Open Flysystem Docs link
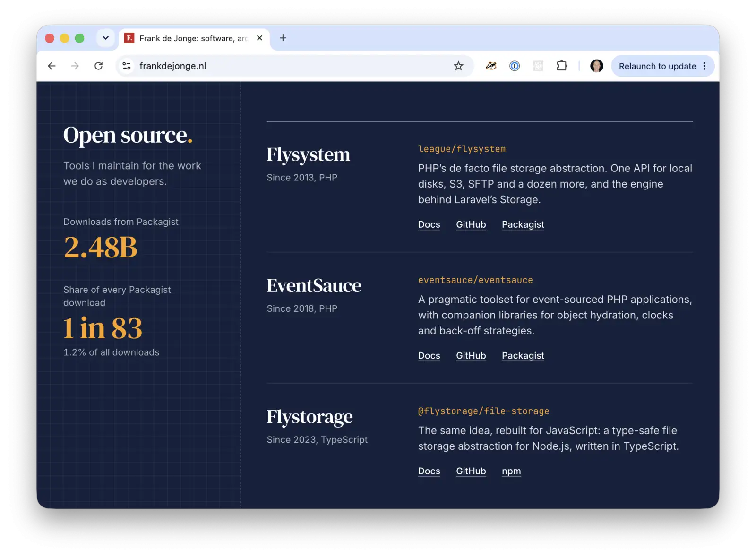756x557 pixels. (429, 225)
